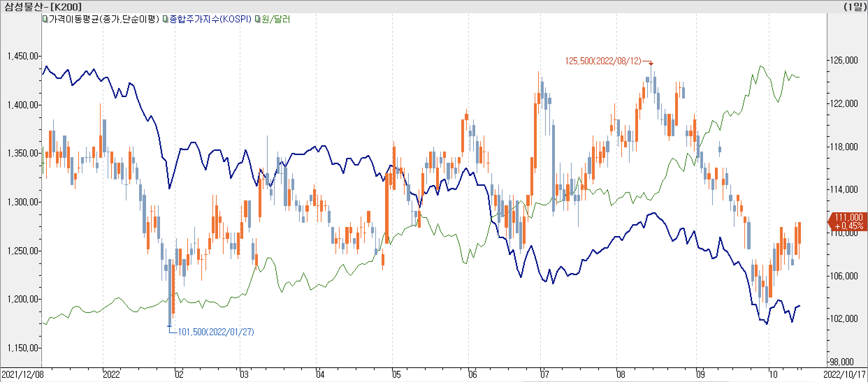The width and height of the screenshot is (868, 382).
Task: Click the 삼성물산-[K200] chart title
Action: [43, 7]
